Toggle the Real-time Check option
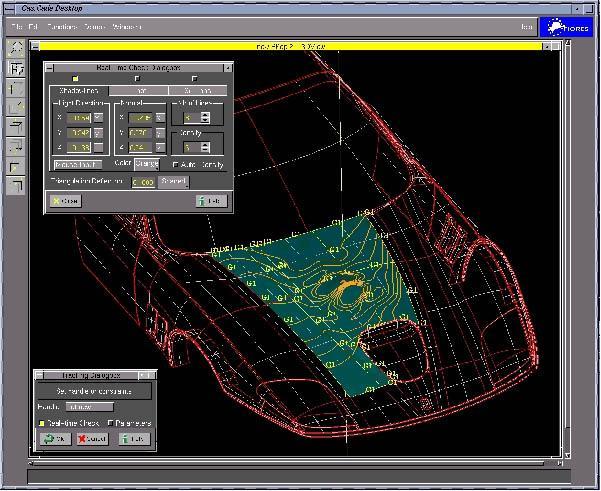 click(42, 423)
